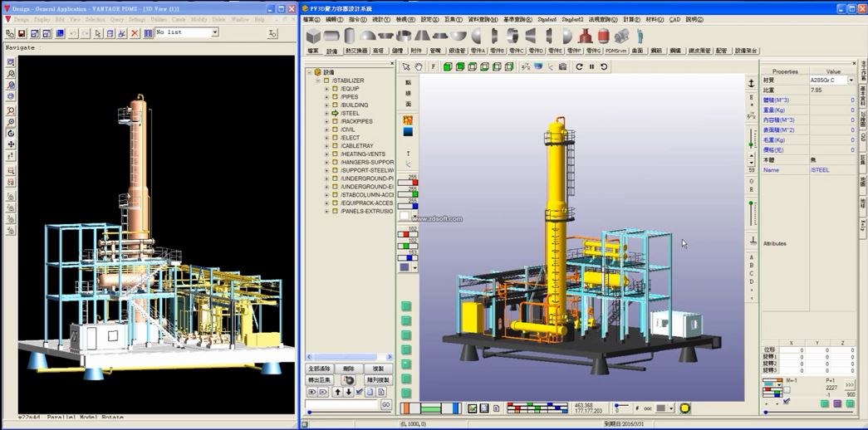Click the 陣列複製 button
The height and width of the screenshot is (430, 868).
coord(379,380)
